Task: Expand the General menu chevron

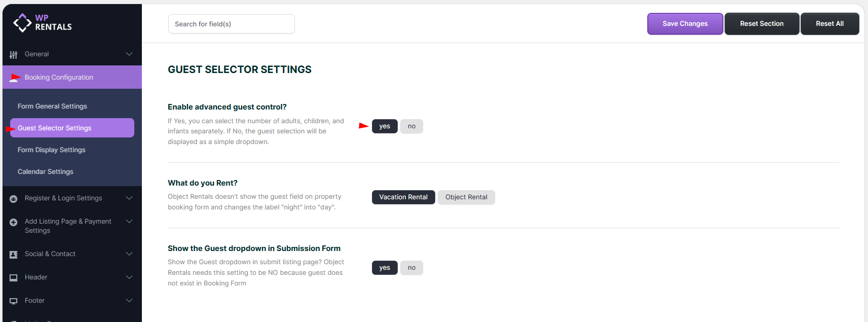Action: (129, 54)
